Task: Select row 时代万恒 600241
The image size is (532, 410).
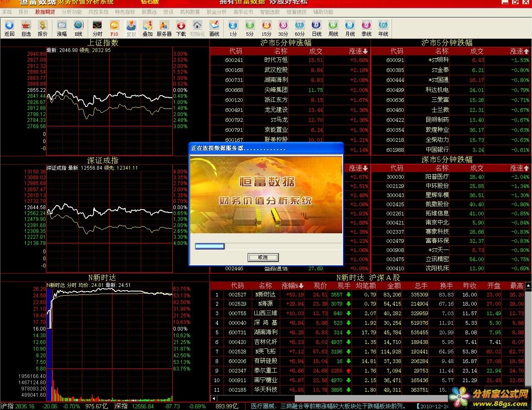Action: click(x=290, y=60)
